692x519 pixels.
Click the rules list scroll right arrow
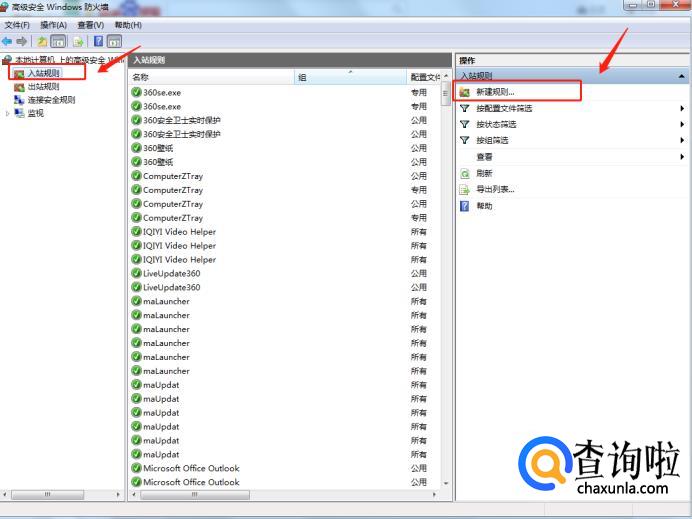click(434, 495)
